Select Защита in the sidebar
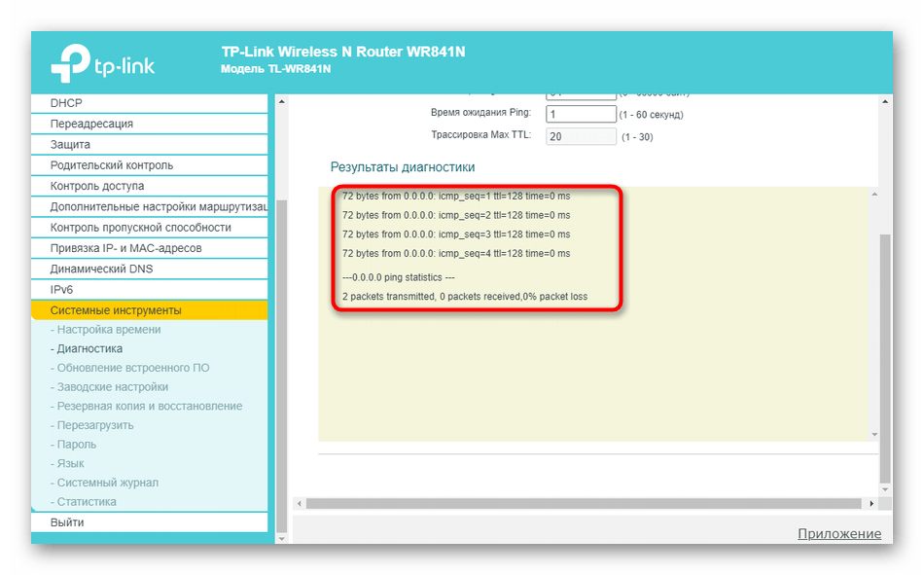The image size is (924, 575). pyautogui.click(x=70, y=144)
